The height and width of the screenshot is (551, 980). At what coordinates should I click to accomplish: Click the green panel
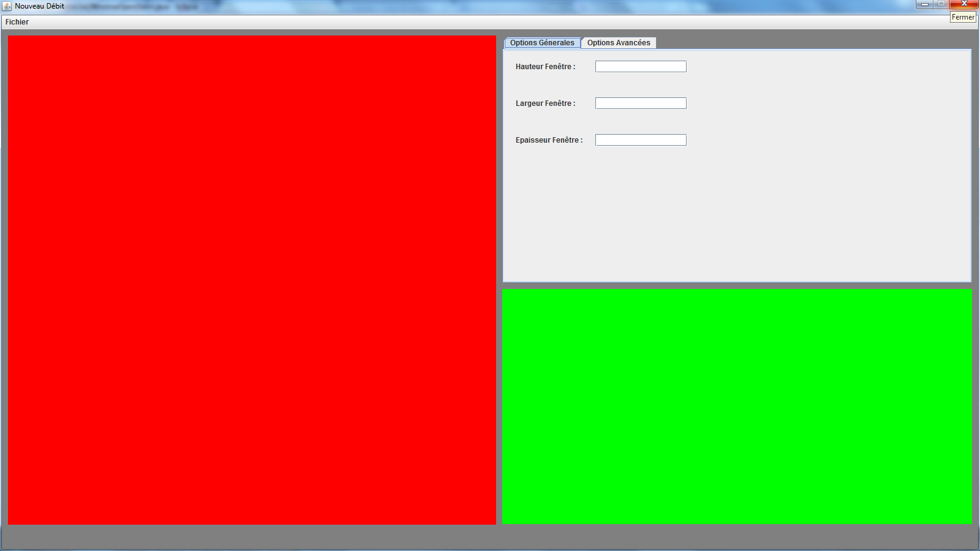click(x=737, y=407)
